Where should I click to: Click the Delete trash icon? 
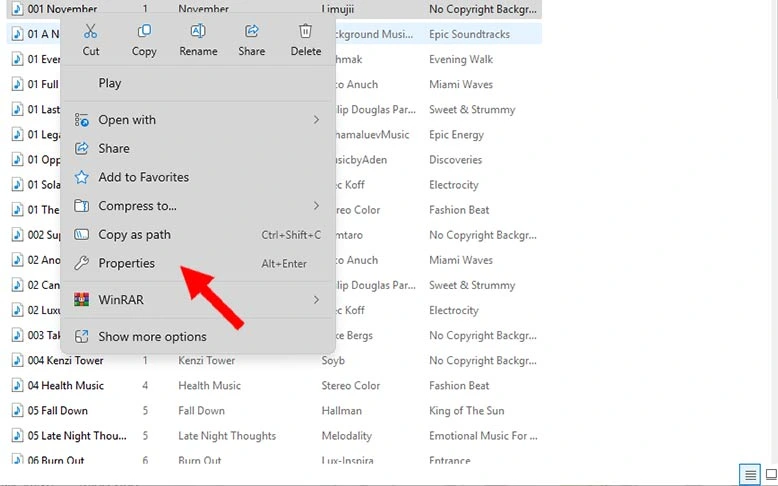pos(306,32)
